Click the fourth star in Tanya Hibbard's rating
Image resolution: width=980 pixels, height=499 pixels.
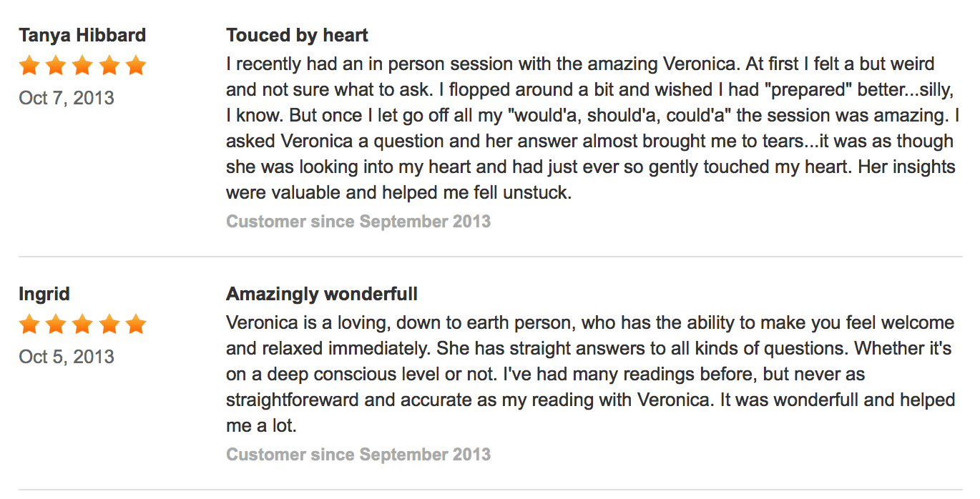109,66
